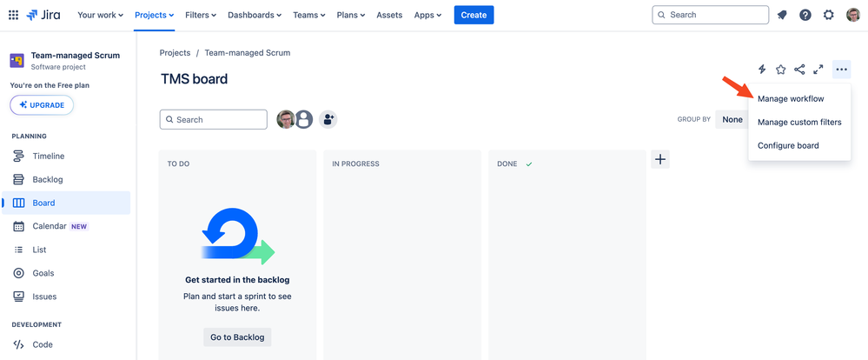Screen dimensions: 868x360
Task: Add a column with plus icon
Action: coord(660,159)
